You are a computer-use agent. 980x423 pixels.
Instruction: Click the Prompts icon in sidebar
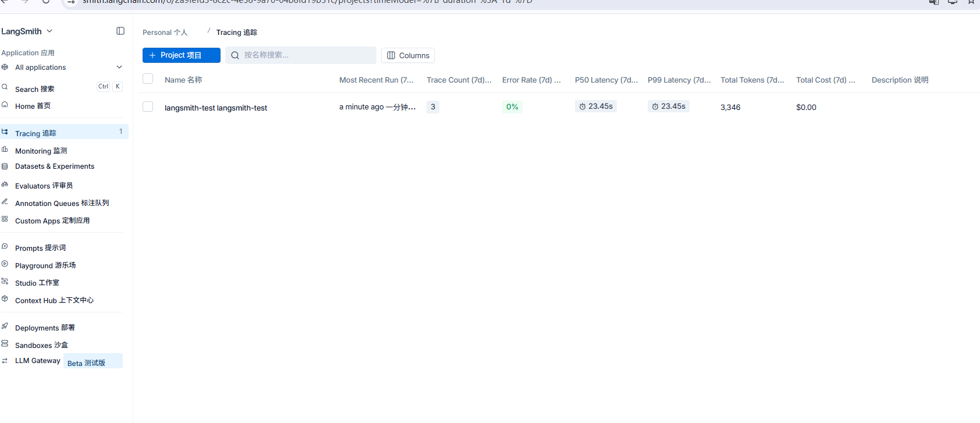tap(5, 246)
